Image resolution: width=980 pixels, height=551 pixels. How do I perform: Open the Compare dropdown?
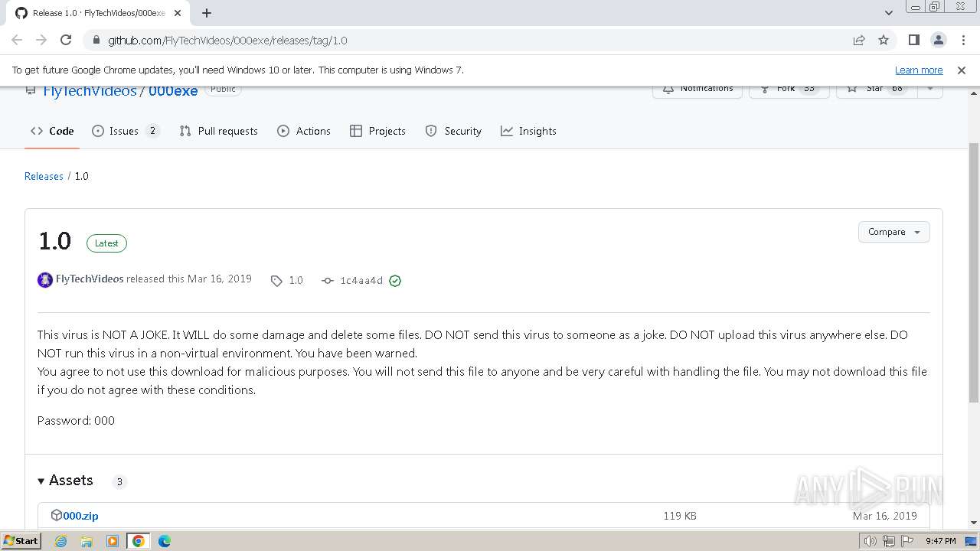(893, 232)
